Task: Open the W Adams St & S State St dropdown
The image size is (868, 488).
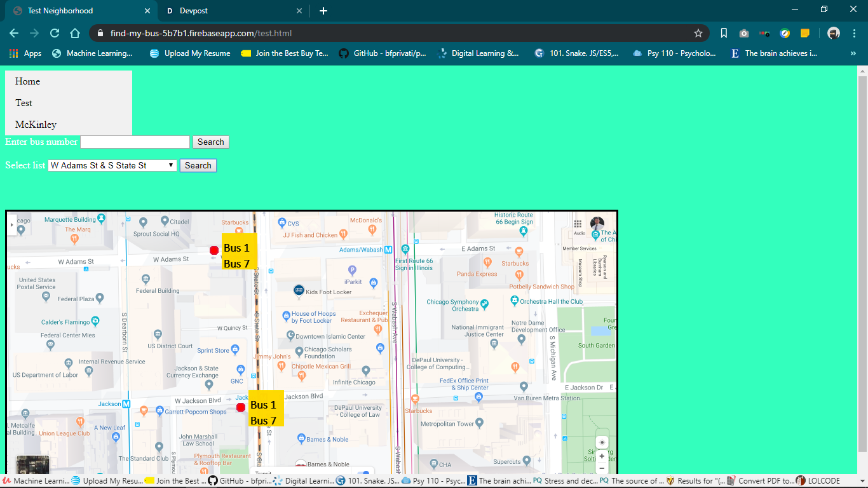Action: [112, 165]
